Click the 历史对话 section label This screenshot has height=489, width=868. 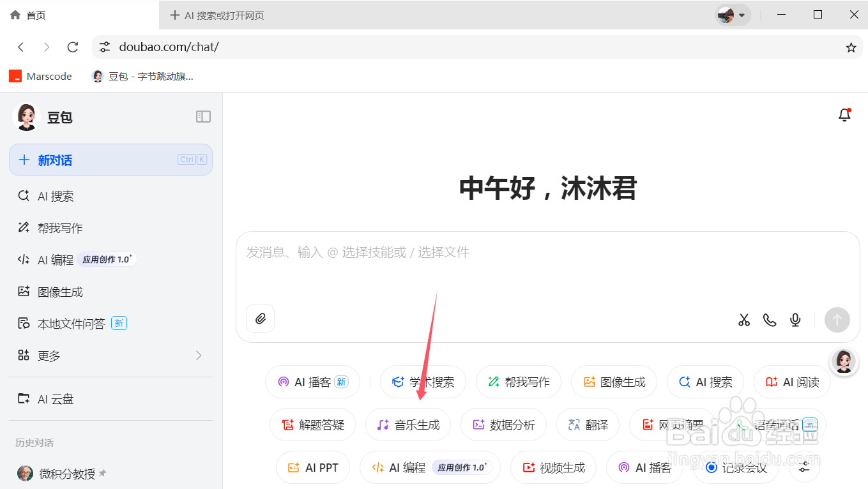click(x=34, y=442)
